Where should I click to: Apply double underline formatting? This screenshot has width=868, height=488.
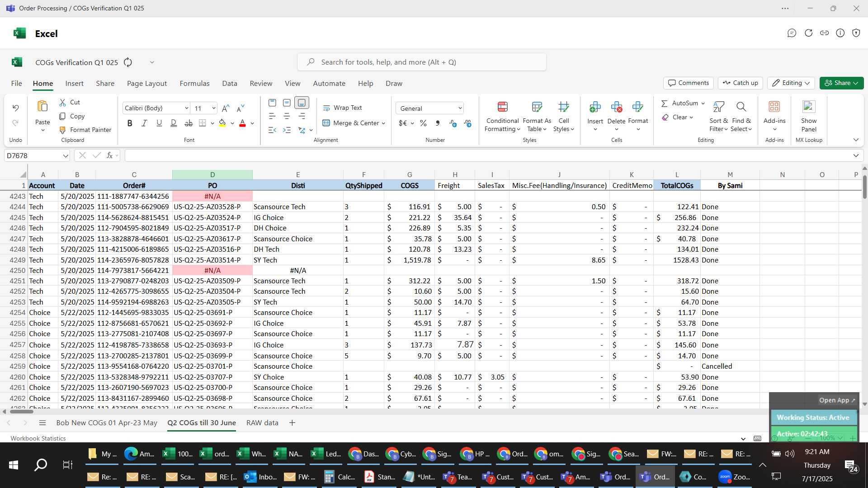174,123
